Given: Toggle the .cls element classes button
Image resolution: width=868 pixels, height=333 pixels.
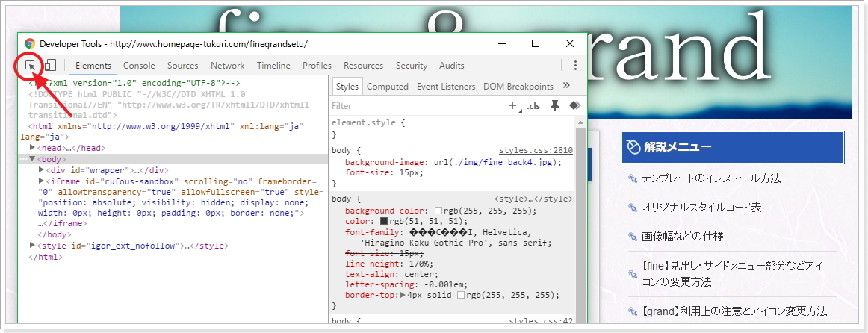Looking at the screenshot, I should 533,106.
